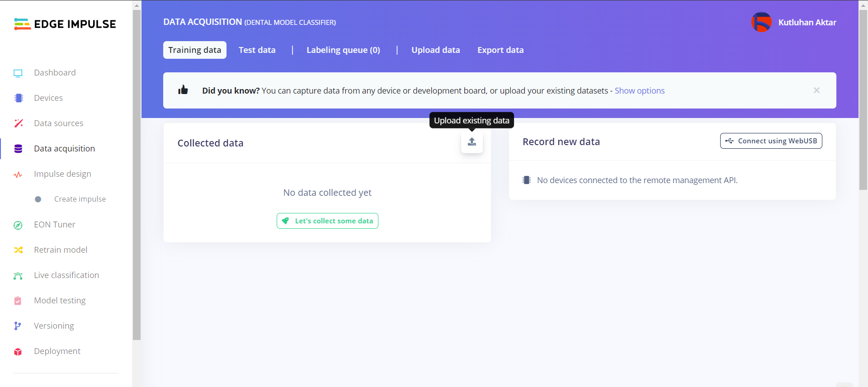Click the user name Kutluhan Aktar
Screen dimensions: 868x387
pyautogui.click(x=807, y=23)
